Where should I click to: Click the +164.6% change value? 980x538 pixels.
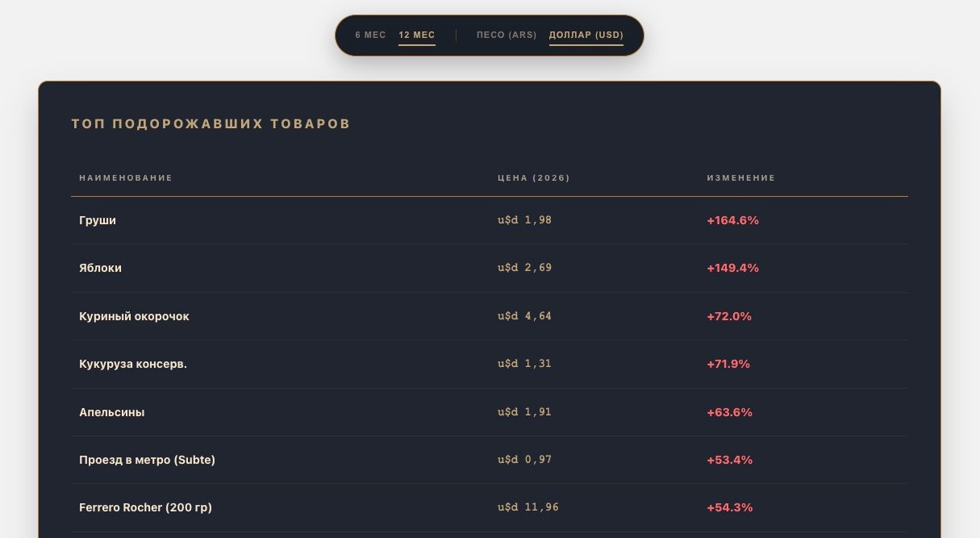coord(732,220)
